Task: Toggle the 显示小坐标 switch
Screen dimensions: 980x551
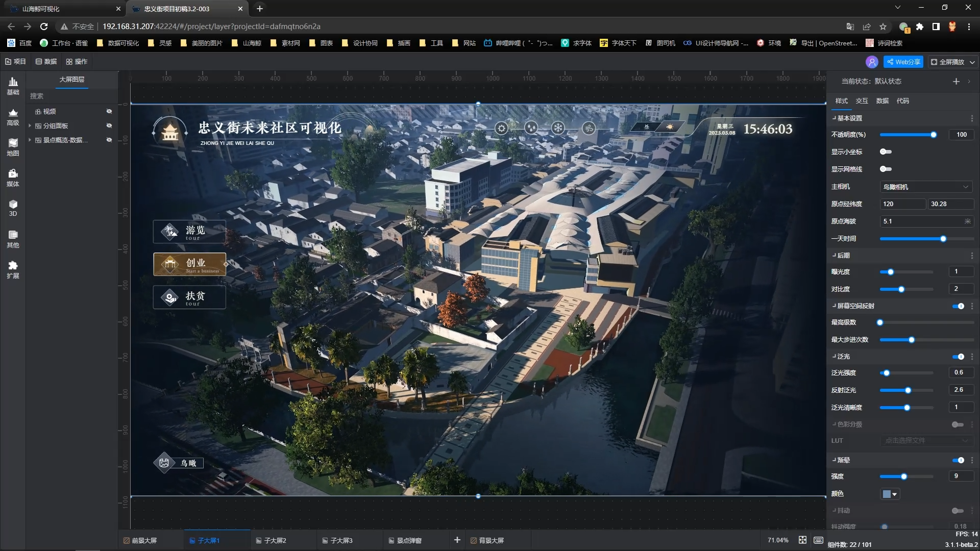Action: [x=886, y=152]
